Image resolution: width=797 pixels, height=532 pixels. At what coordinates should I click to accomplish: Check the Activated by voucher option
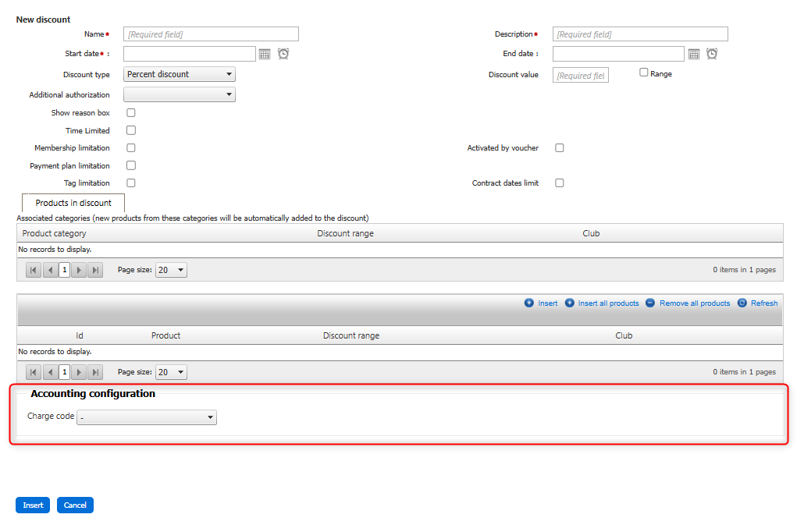(x=559, y=148)
